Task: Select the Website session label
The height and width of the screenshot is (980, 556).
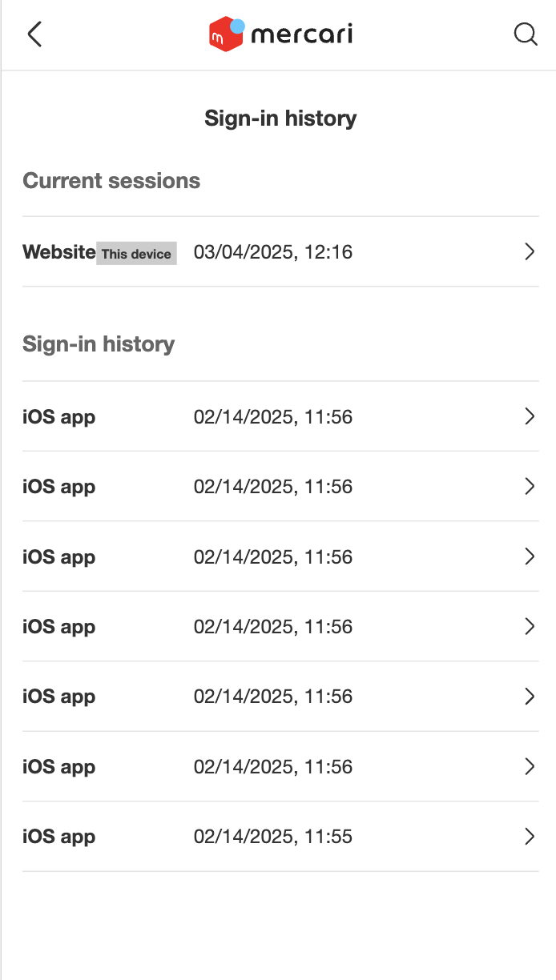Action: pos(59,252)
